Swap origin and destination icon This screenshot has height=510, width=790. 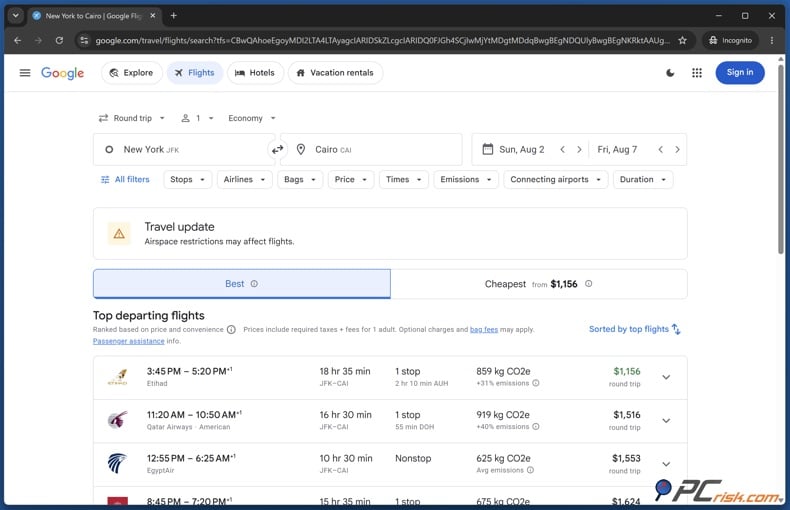coord(278,150)
